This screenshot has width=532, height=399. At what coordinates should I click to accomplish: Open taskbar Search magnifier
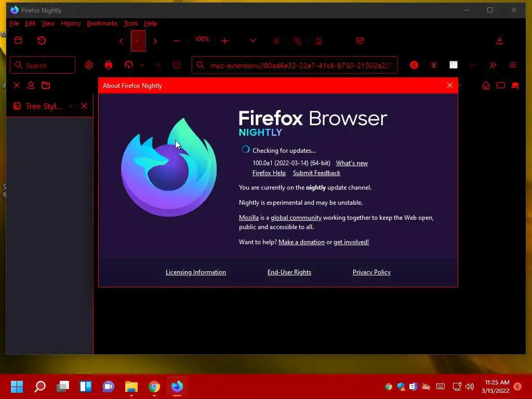point(40,387)
